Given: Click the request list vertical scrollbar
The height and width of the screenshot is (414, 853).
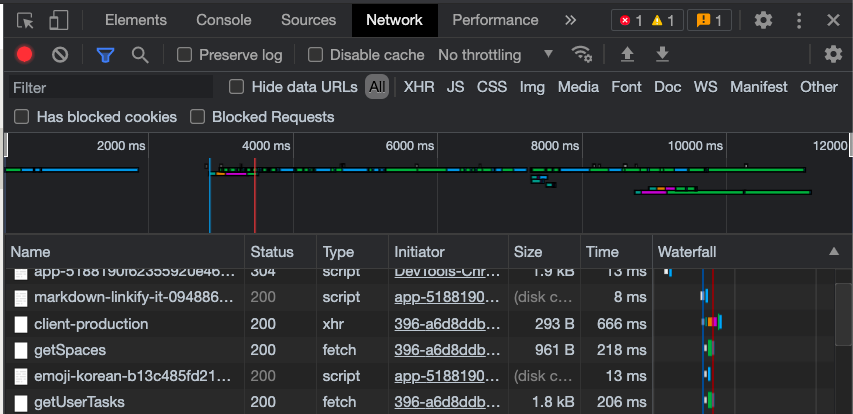Looking at the screenshot, I should pos(843,314).
